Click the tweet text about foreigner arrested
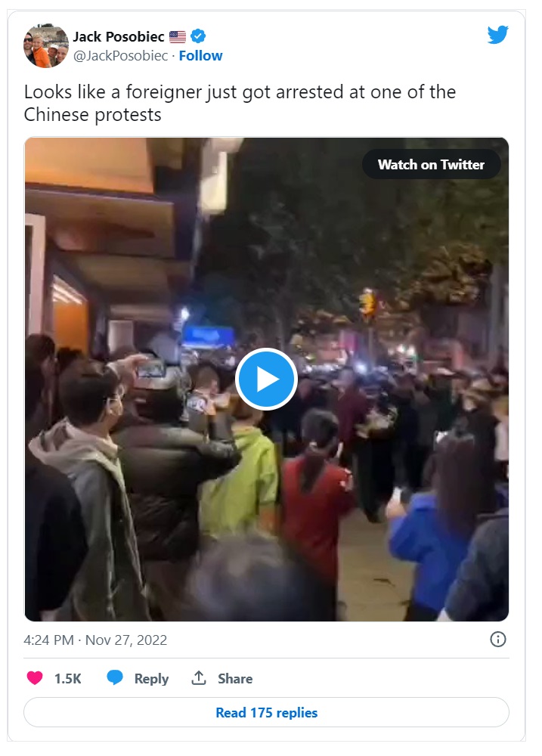542x756 pixels. 240,103
